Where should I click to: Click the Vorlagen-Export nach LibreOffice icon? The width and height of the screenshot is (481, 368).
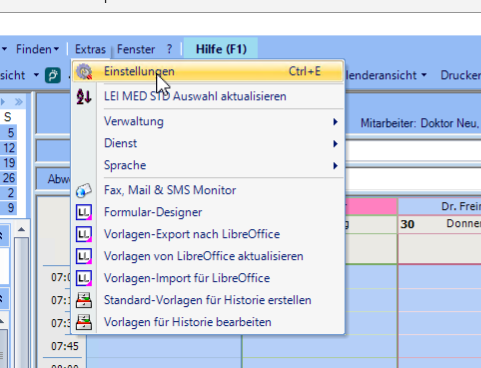(84, 234)
